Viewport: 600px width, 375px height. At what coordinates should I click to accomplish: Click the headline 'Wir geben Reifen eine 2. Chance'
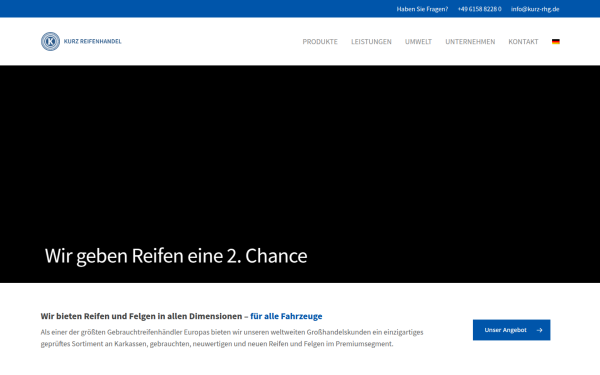pyautogui.click(x=176, y=256)
